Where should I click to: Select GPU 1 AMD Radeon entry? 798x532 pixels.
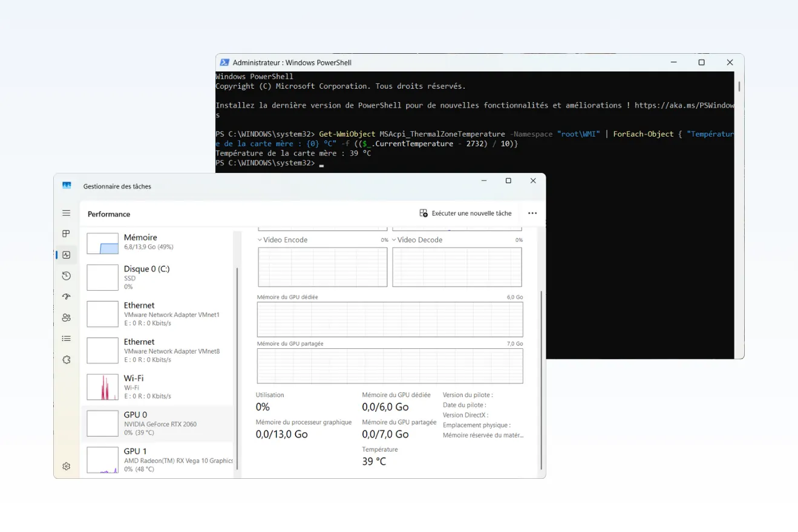tap(157, 459)
